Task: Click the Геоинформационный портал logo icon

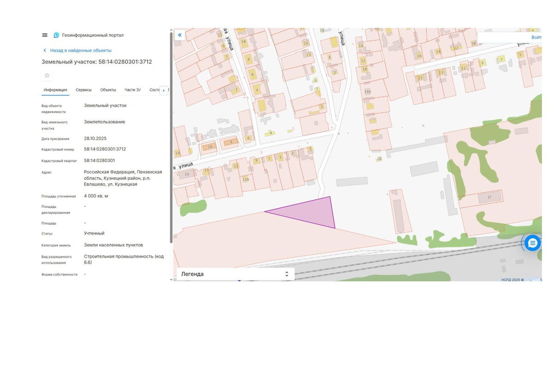Action: pos(56,35)
